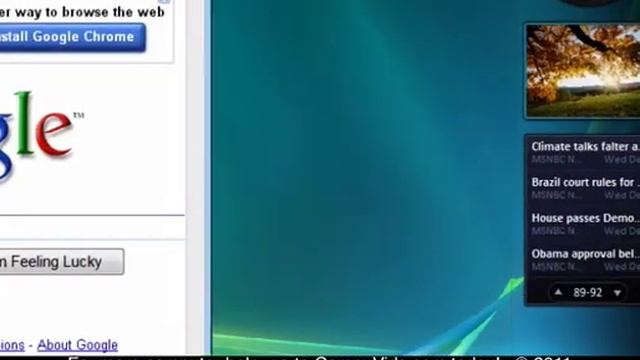Click the browser vertical scrollbar track

coord(195,177)
